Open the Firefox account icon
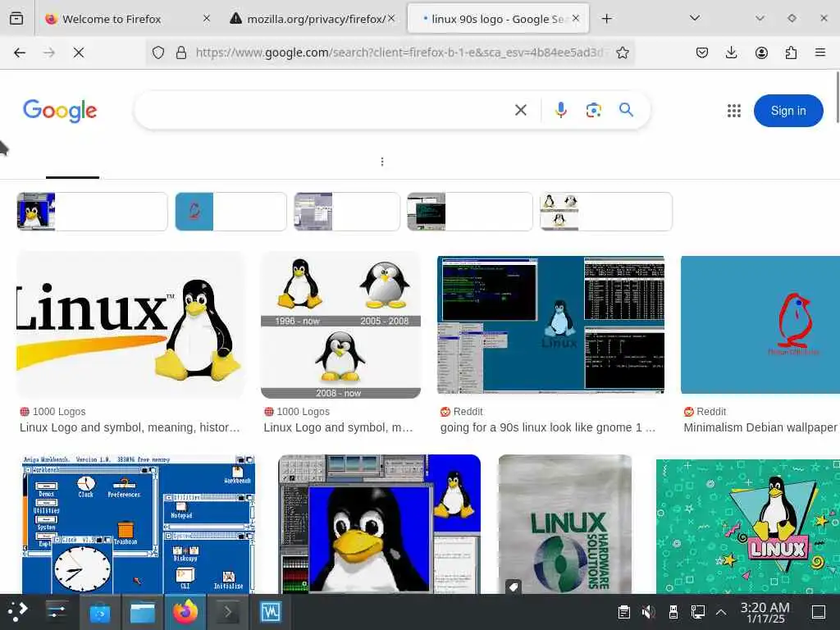Screen dimensions: 840x630 [x=761, y=52]
